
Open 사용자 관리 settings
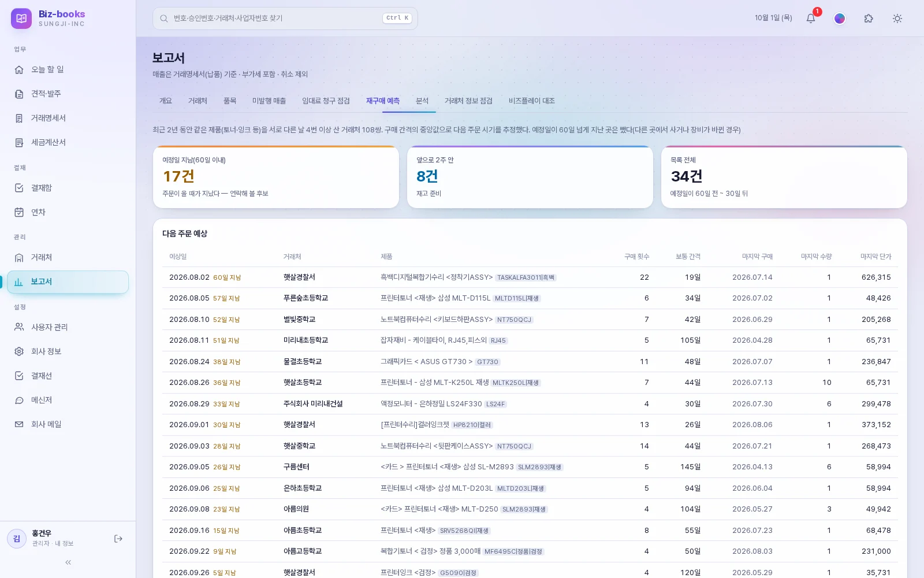68,327
